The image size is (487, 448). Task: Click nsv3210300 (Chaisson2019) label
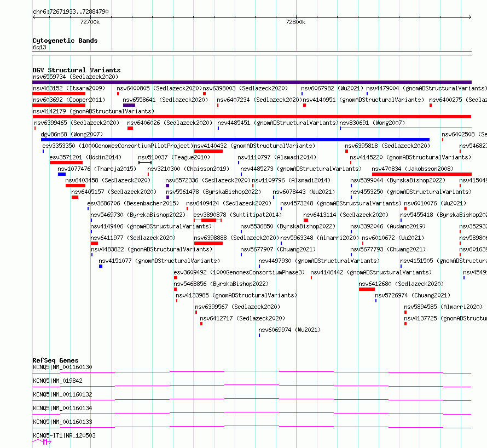(x=188, y=169)
